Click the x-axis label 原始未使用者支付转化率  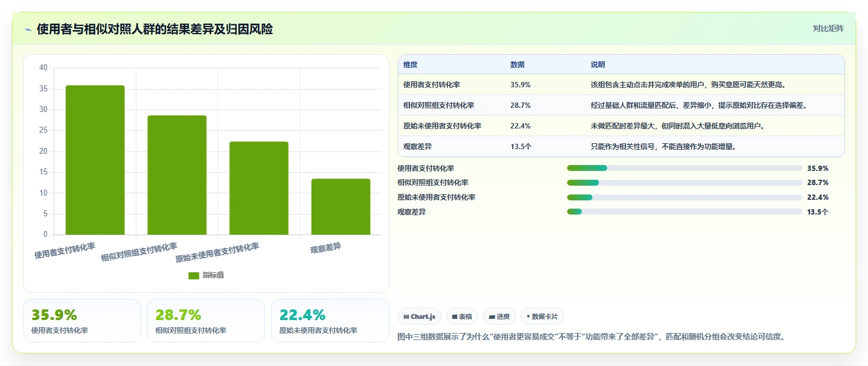217,253
